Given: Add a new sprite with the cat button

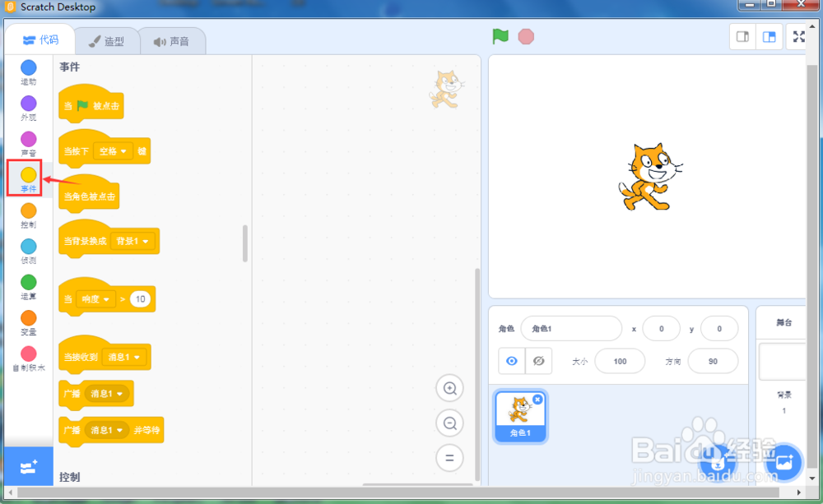Looking at the screenshot, I should [x=718, y=461].
